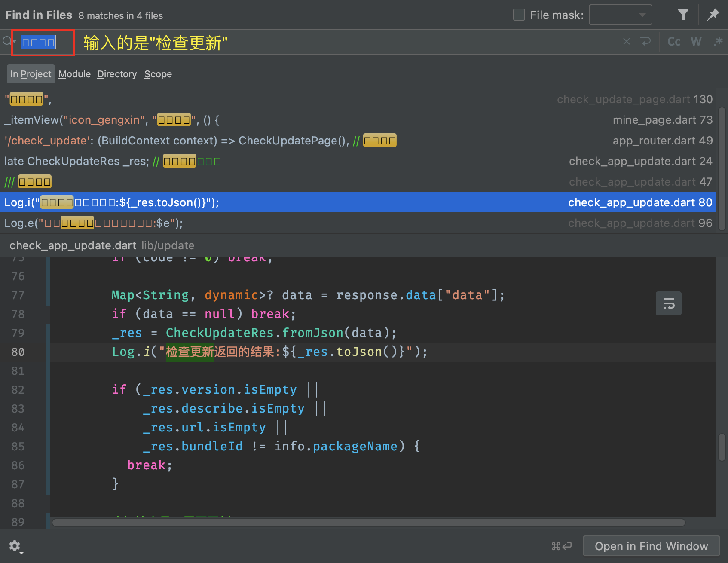Pin the Find in Files window
This screenshot has width=728, height=563.
[x=713, y=15]
